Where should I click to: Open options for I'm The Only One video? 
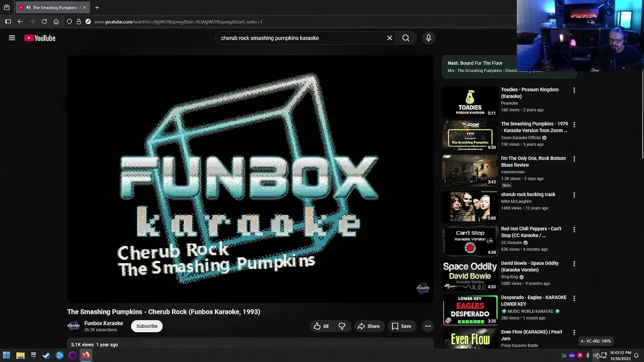(574, 159)
